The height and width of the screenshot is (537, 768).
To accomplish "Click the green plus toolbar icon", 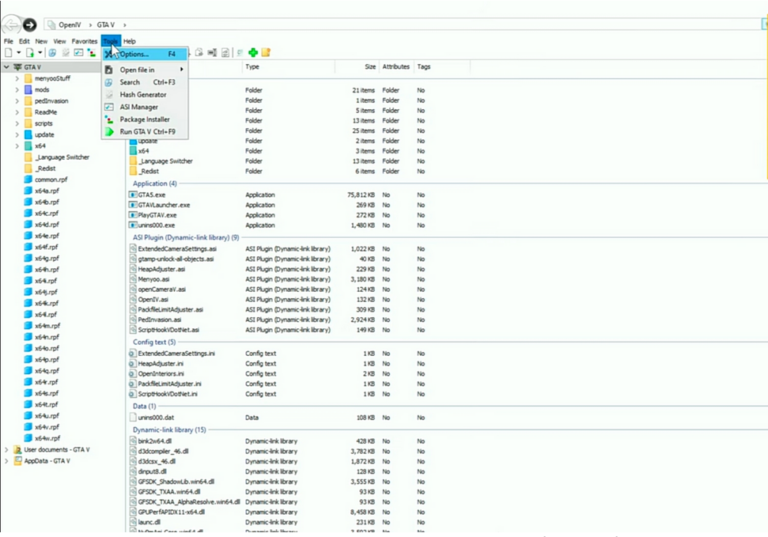I will point(253,52).
